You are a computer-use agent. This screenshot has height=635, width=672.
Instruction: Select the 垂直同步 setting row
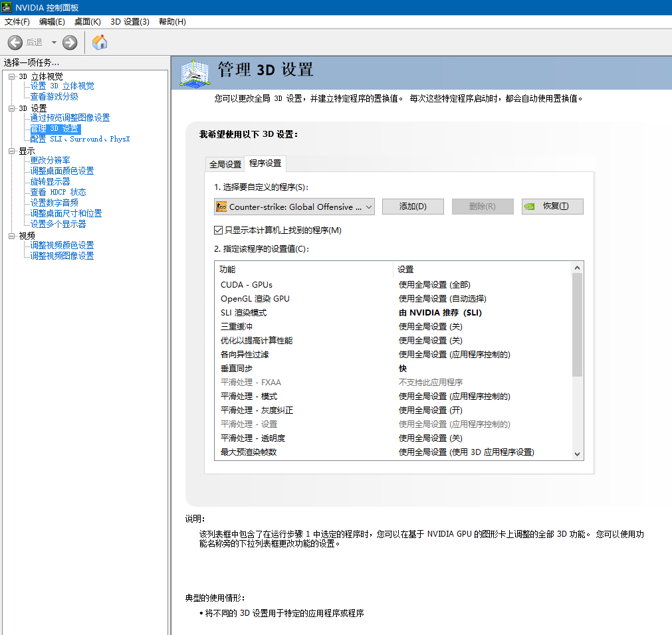pos(393,368)
